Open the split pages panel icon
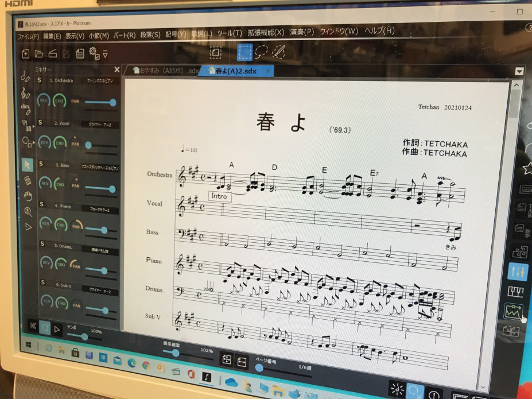The width and height of the screenshot is (532, 399). (511, 331)
